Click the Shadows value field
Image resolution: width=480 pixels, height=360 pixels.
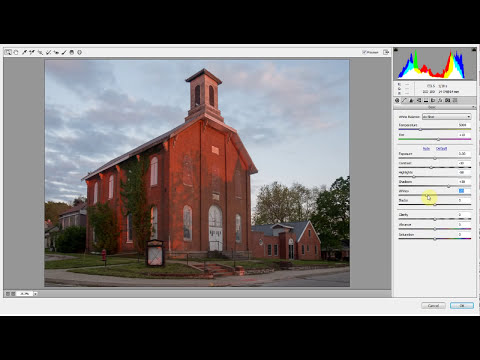click(x=463, y=182)
